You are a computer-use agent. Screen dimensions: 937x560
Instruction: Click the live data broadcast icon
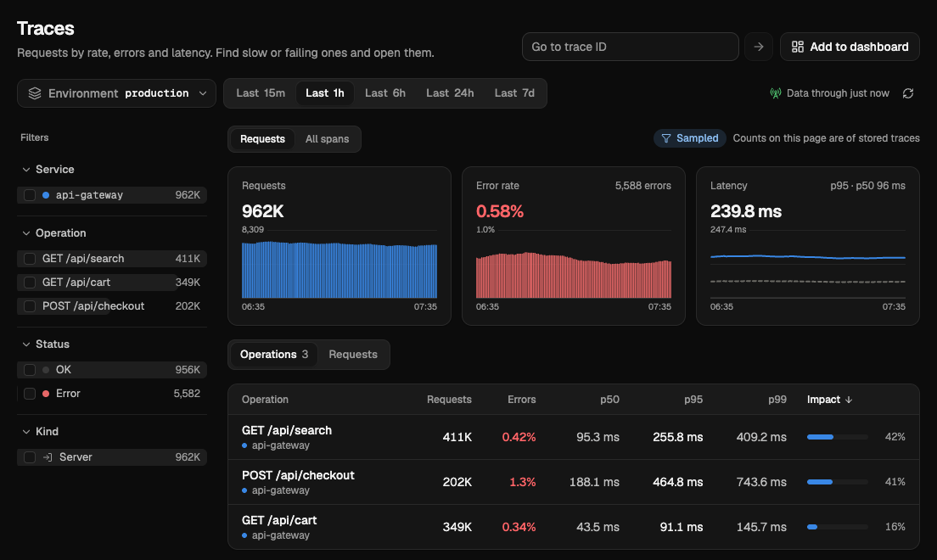(776, 93)
